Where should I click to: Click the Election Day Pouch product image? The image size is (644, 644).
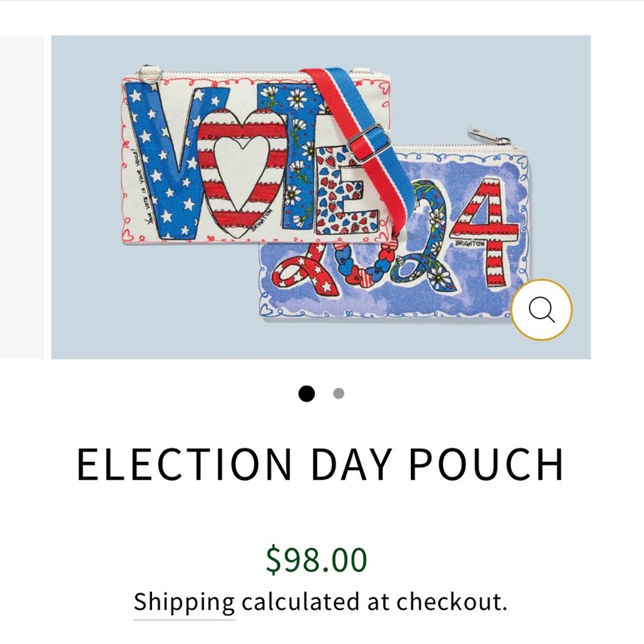[321, 197]
